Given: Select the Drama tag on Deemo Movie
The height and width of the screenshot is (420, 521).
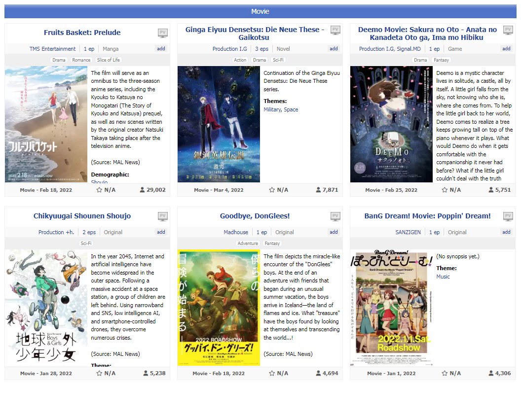Looking at the screenshot, I should coord(420,60).
